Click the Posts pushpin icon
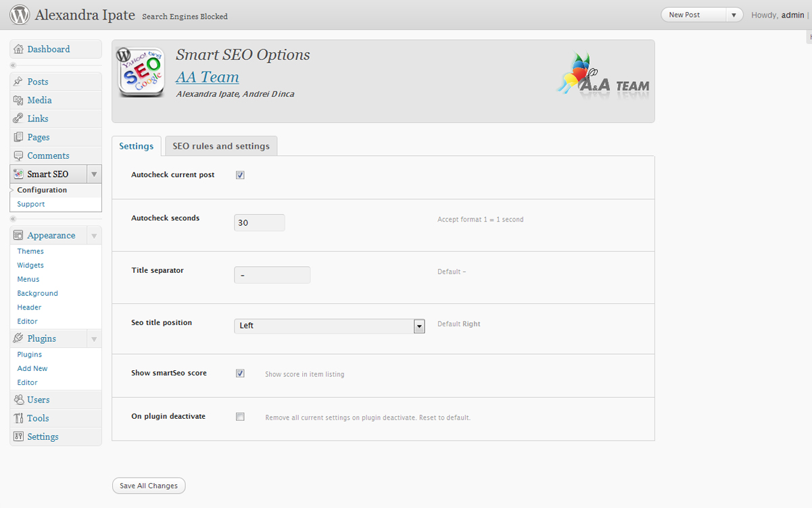The image size is (812, 508). pos(18,82)
